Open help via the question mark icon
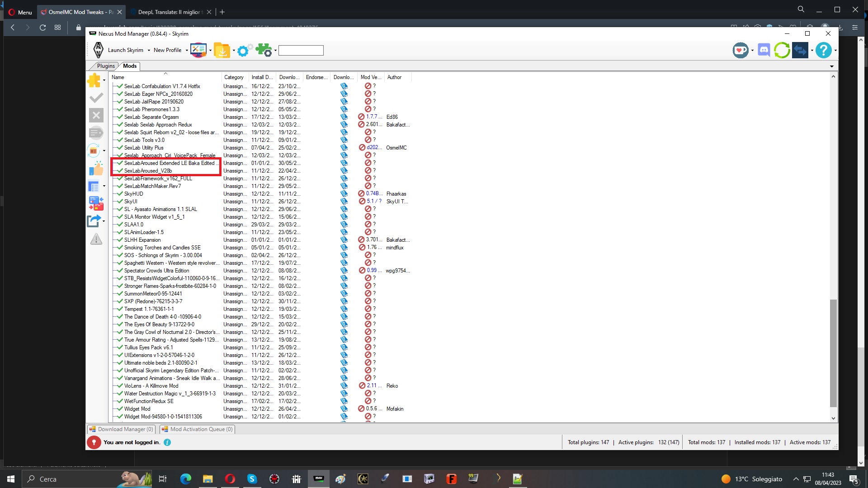Screen dimensions: 868x488 point(824,50)
